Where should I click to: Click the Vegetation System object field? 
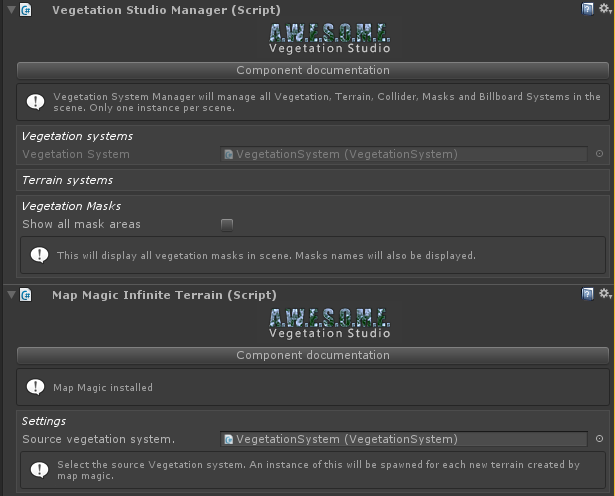point(404,154)
